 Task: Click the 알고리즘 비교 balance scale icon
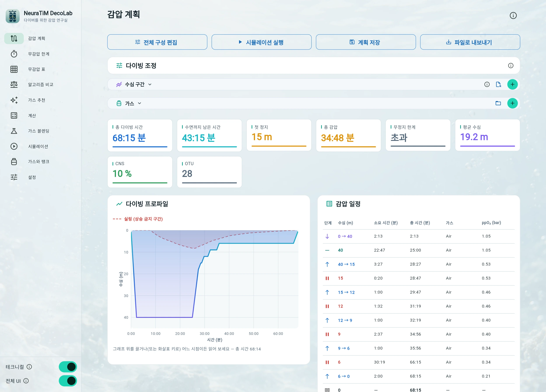[x=14, y=84]
